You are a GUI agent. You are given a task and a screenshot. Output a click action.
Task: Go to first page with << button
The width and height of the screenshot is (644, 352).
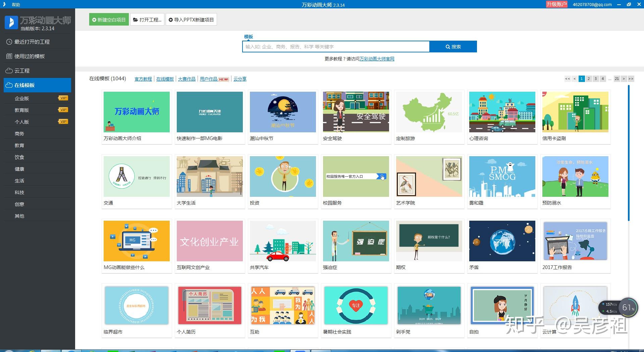(568, 79)
